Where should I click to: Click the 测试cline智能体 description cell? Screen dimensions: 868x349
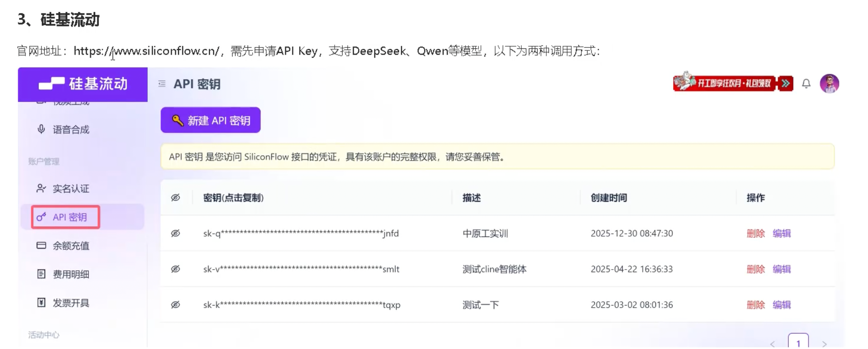click(x=494, y=269)
